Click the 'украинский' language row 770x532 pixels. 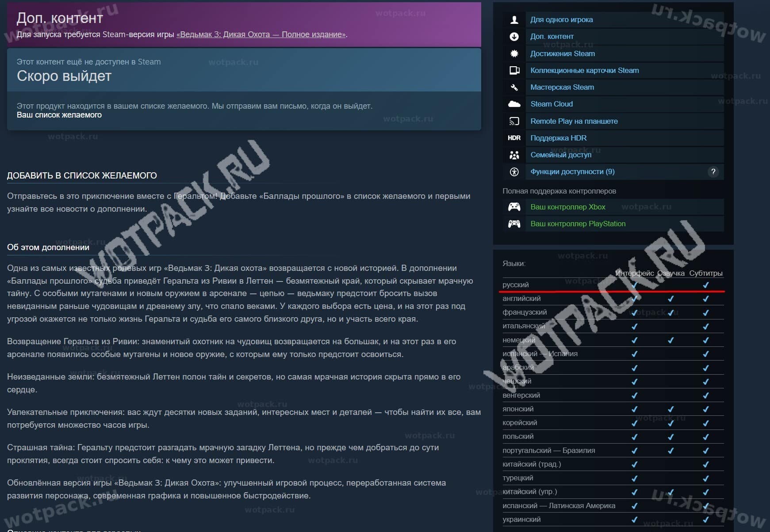(613, 519)
